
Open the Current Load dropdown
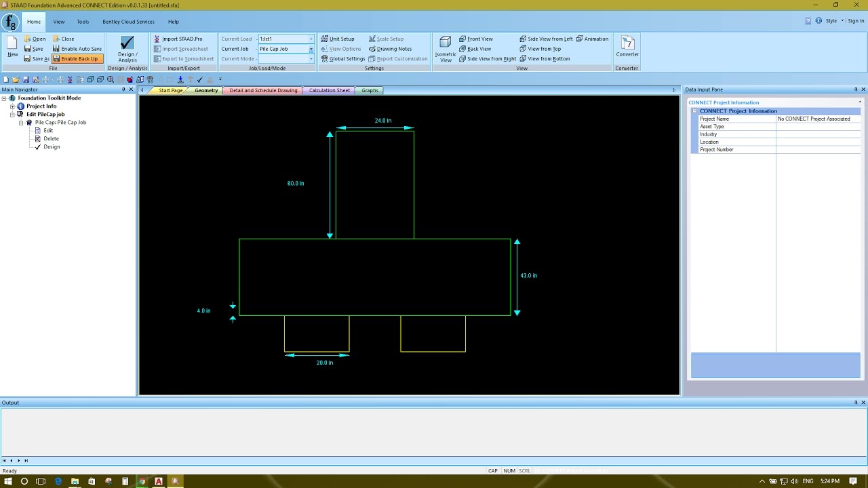click(311, 39)
